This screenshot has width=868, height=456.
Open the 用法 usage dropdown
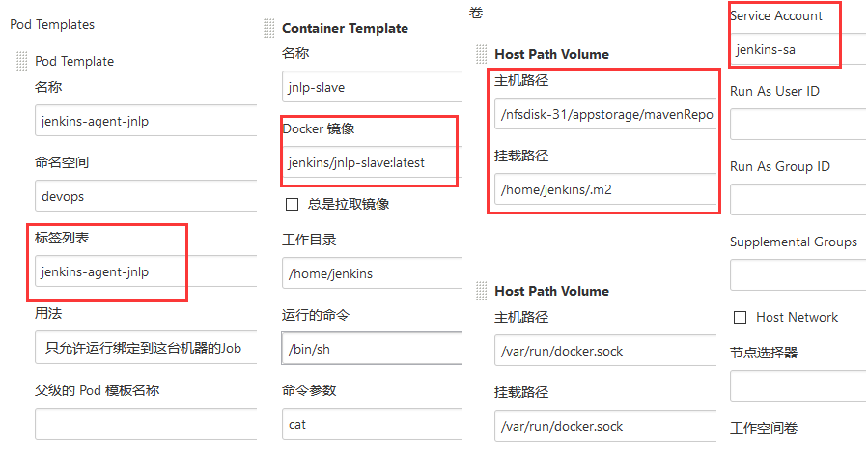click(146, 348)
